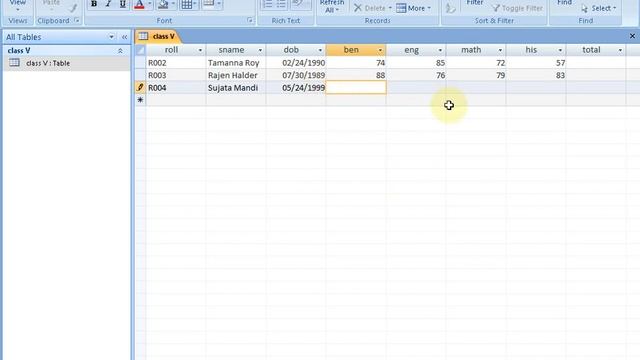Click the date cell 02/24/1990
This screenshot has height=360, width=640.
(x=296, y=63)
